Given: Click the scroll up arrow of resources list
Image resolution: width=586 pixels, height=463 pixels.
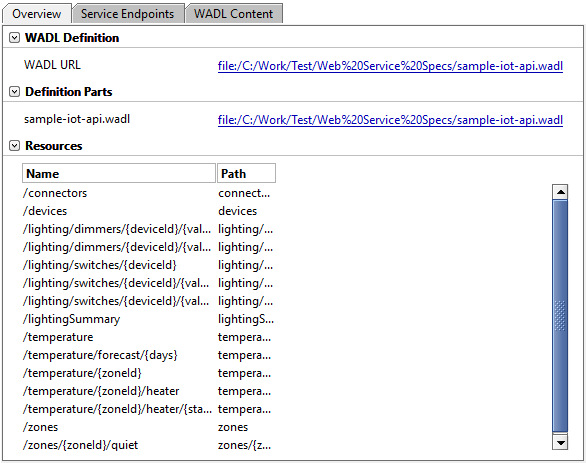Looking at the screenshot, I should coord(560,192).
